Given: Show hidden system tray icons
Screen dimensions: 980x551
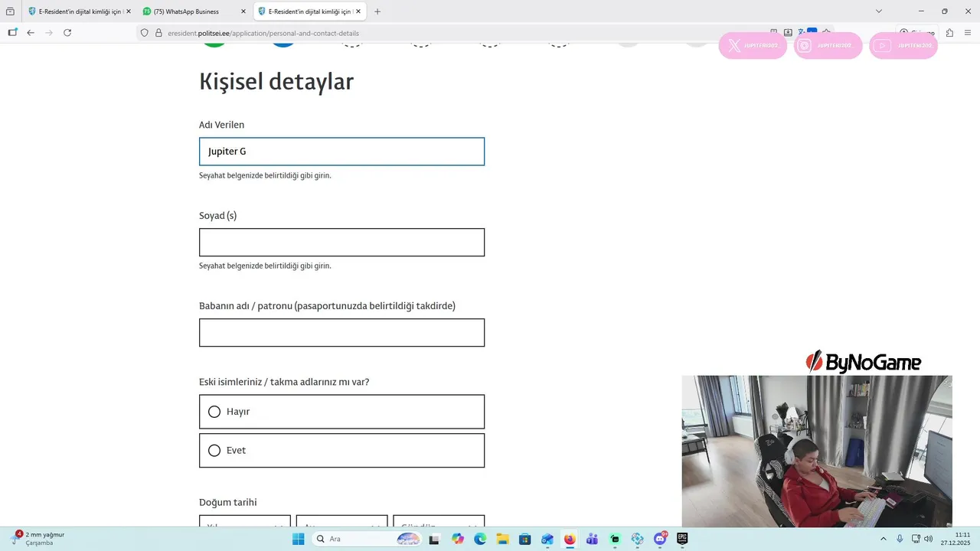Looking at the screenshot, I should pos(883,539).
